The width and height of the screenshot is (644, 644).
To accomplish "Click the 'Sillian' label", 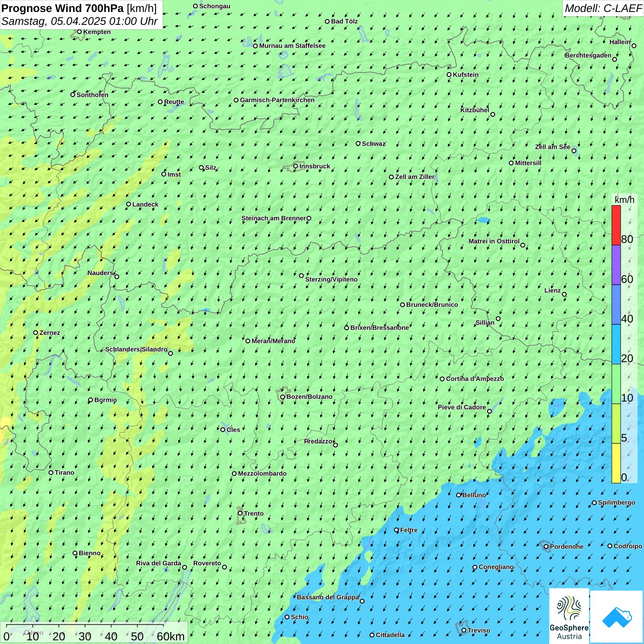I will (x=485, y=322).
